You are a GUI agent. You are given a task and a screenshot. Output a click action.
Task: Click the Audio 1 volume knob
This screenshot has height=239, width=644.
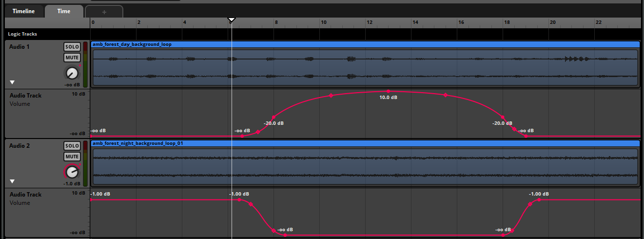(x=72, y=74)
